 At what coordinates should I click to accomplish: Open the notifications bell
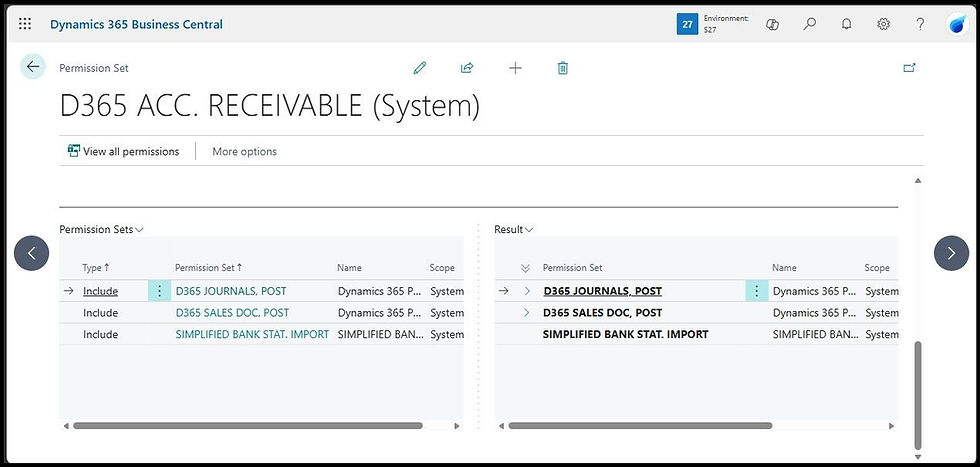click(847, 24)
